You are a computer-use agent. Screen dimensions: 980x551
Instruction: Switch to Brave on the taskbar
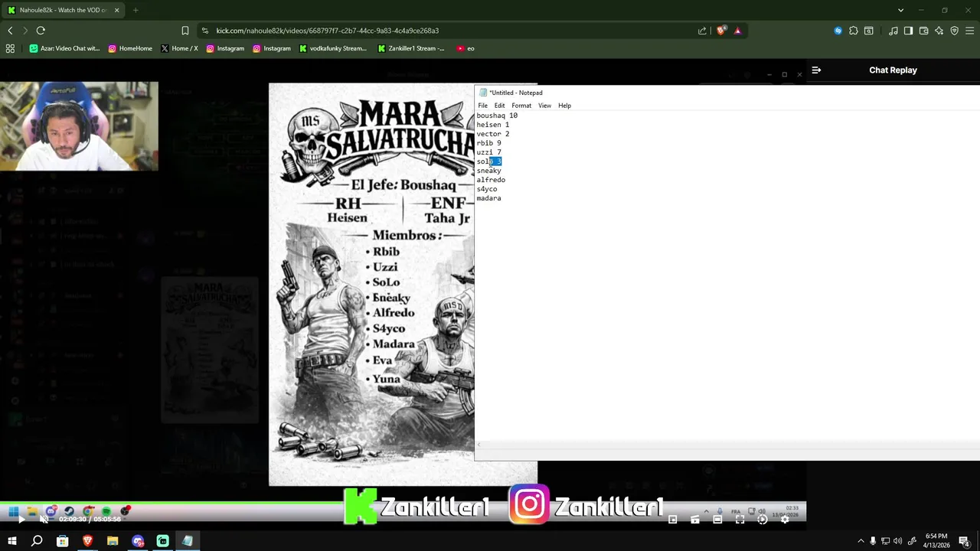click(87, 541)
